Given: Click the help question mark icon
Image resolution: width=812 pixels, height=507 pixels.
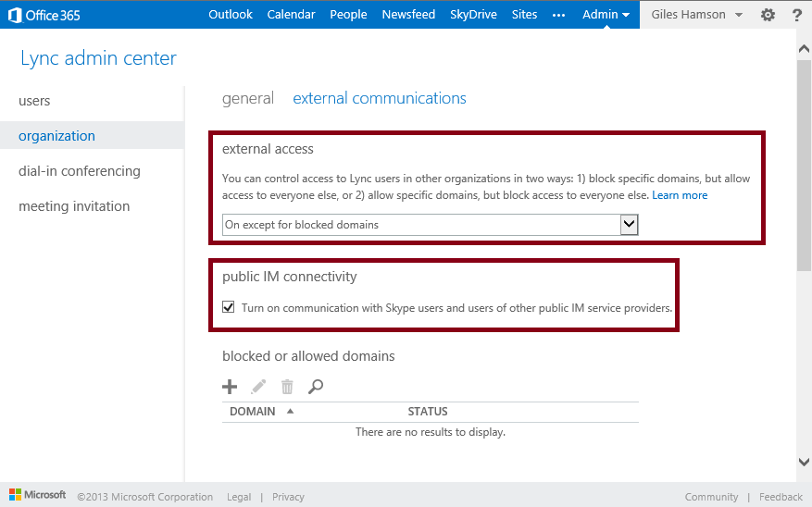Looking at the screenshot, I should click(796, 15).
